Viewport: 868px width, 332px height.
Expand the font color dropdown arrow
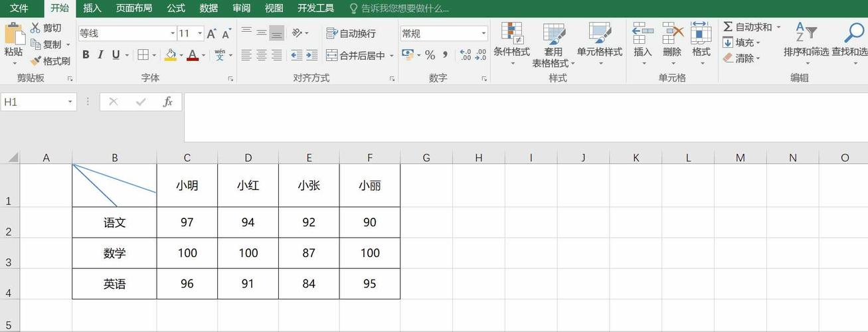pos(204,56)
